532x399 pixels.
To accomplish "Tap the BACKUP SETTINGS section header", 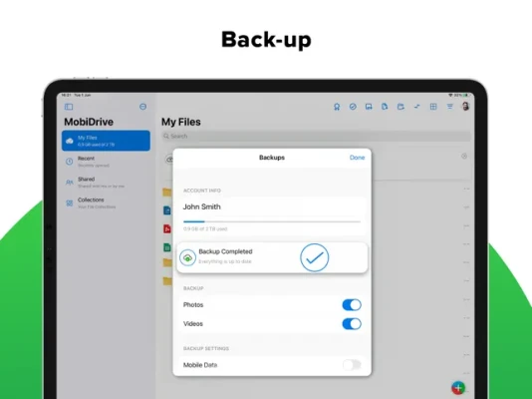I will point(206,348).
